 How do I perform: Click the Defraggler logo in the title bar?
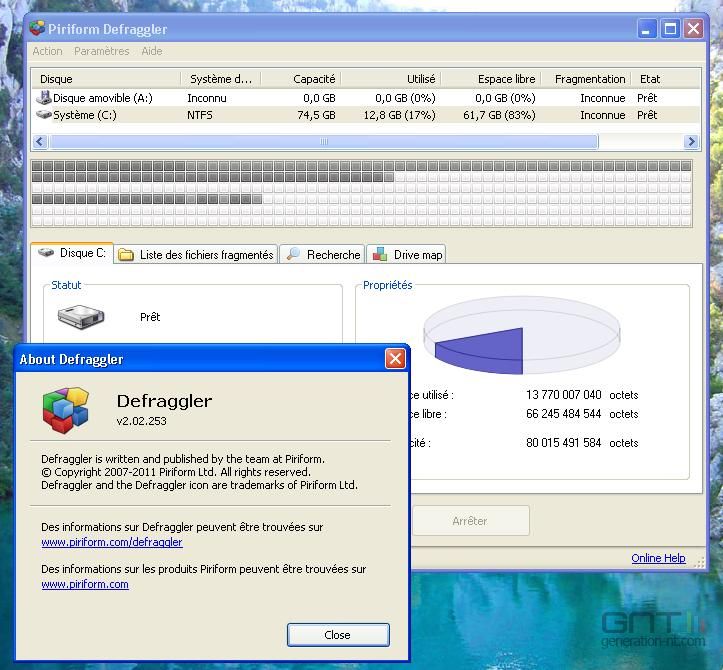tap(37, 28)
